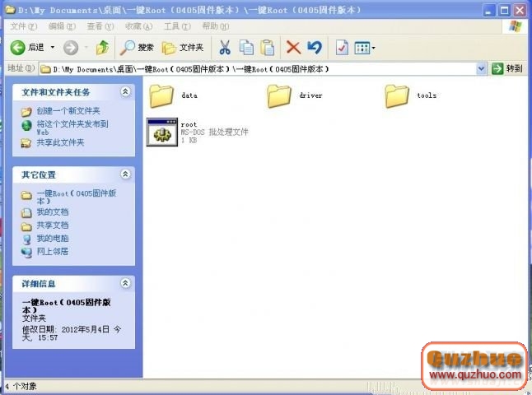Click the file name text 'root'
The height and width of the screenshot is (395, 532).
click(189, 124)
